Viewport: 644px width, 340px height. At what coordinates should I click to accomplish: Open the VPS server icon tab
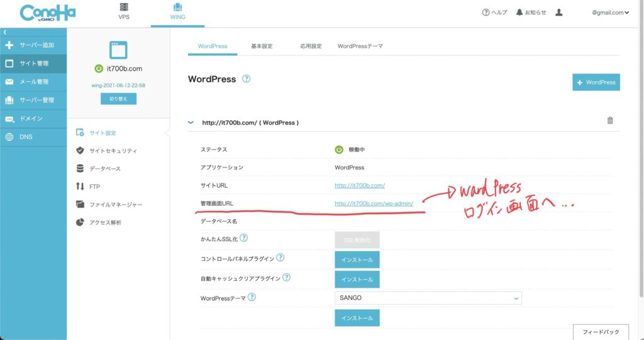pyautogui.click(x=124, y=11)
